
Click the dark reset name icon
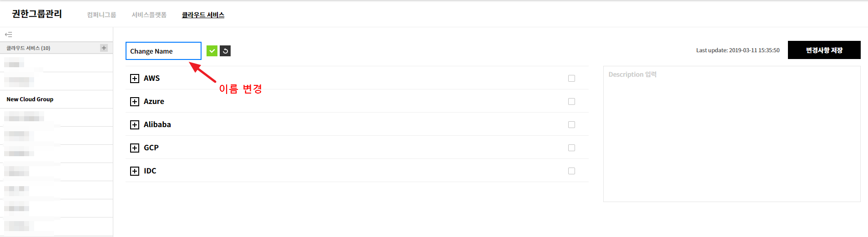tap(225, 51)
